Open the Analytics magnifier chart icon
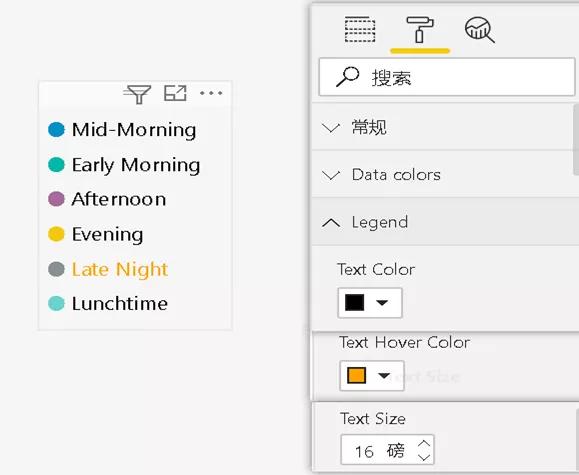 pyautogui.click(x=479, y=30)
